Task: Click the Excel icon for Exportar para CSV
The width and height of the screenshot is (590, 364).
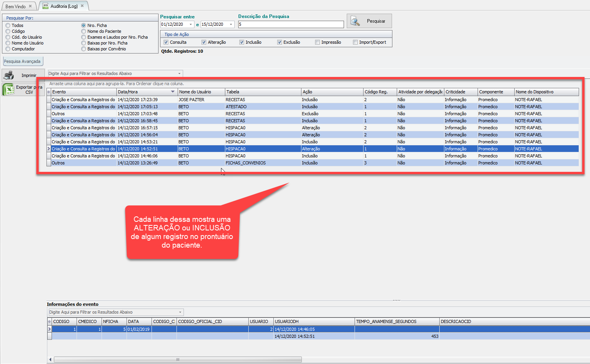Action: (8, 89)
